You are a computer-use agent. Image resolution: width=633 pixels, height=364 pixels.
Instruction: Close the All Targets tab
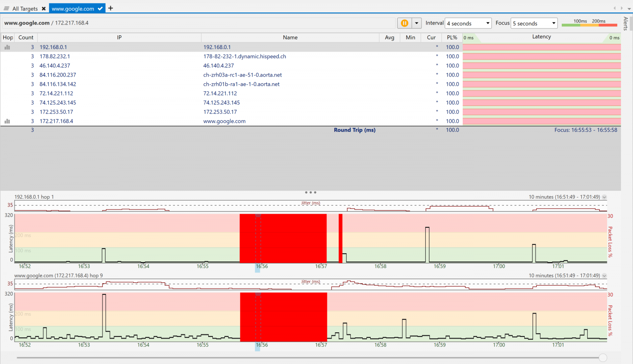coord(44,8)
